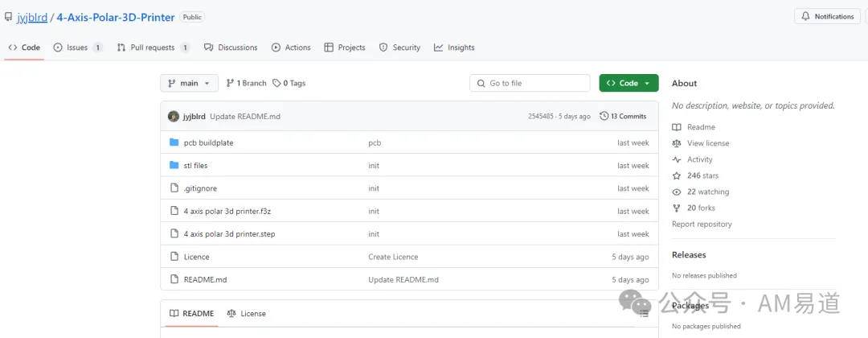The height and width of the screenshot is (338, 868).
Task: Click the table icon on Projects tab
Action: [x=329, y=47]
